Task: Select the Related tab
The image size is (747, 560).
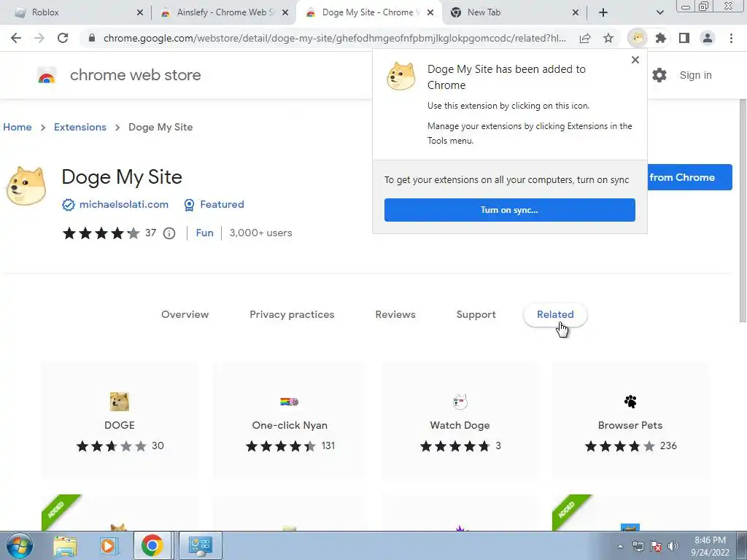Action: [x=555, y=314]
